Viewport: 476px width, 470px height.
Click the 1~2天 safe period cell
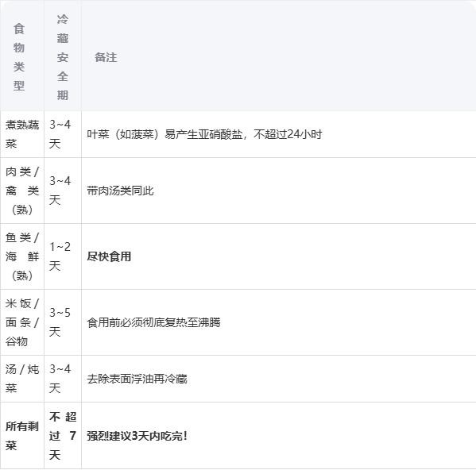pyautogui.click(x=60, y=256)
